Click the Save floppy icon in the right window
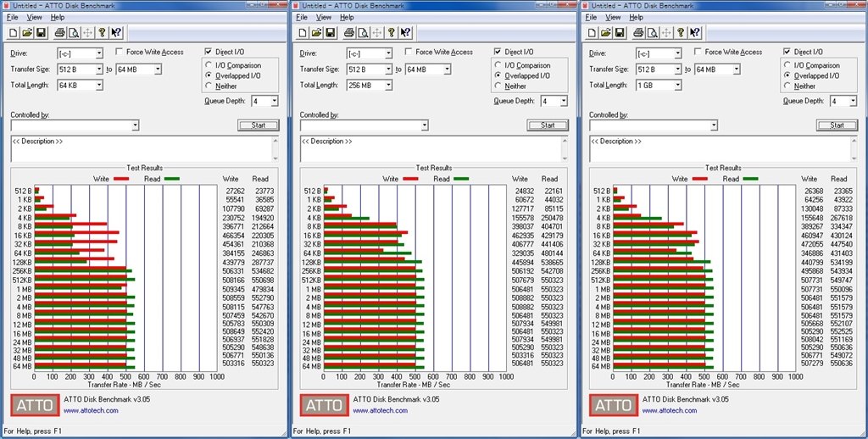Image resolution: width=868 pixels, height=439 pixels. [618, 33]
